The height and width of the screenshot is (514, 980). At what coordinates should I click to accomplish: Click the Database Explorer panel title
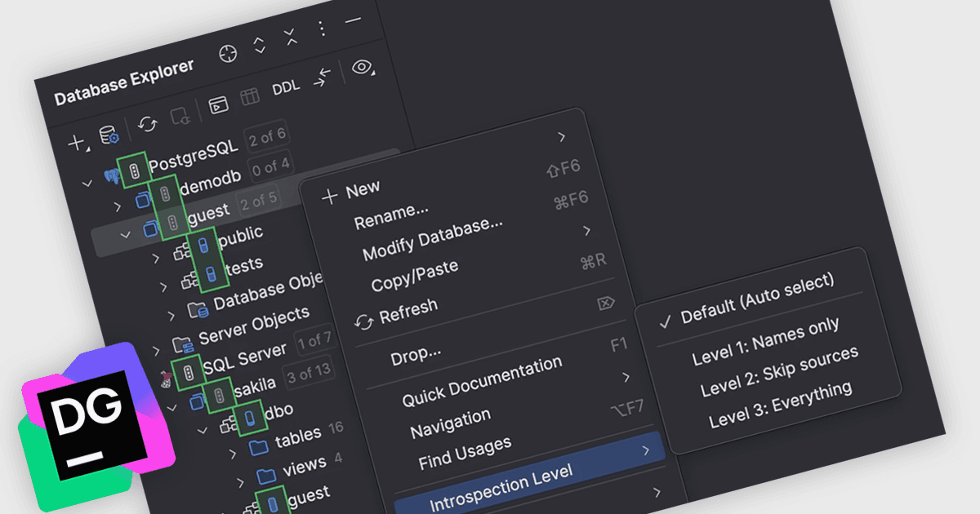click(x=124, y=82)
